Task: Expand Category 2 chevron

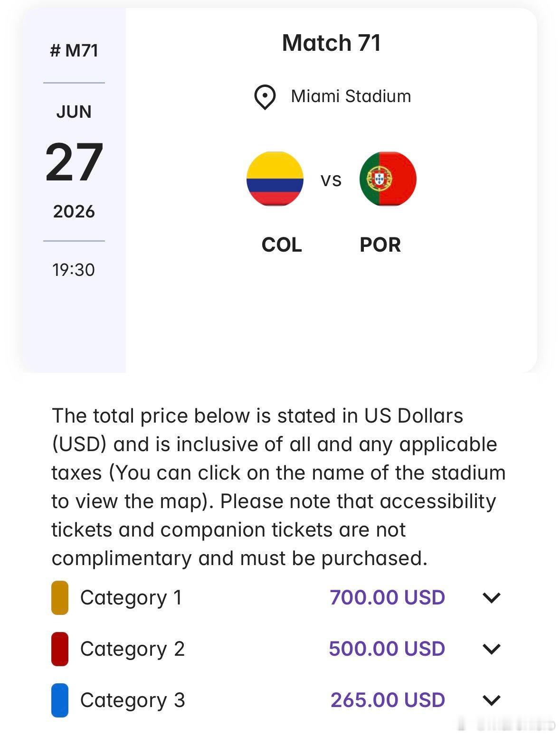Action: [492, 649]
